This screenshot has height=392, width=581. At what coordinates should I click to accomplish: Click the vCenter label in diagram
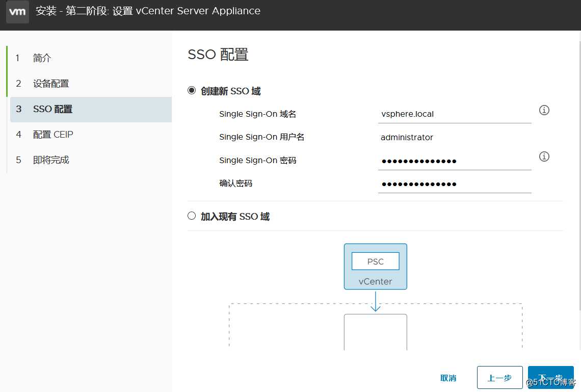pyautogui.click(x=375, y=281)
